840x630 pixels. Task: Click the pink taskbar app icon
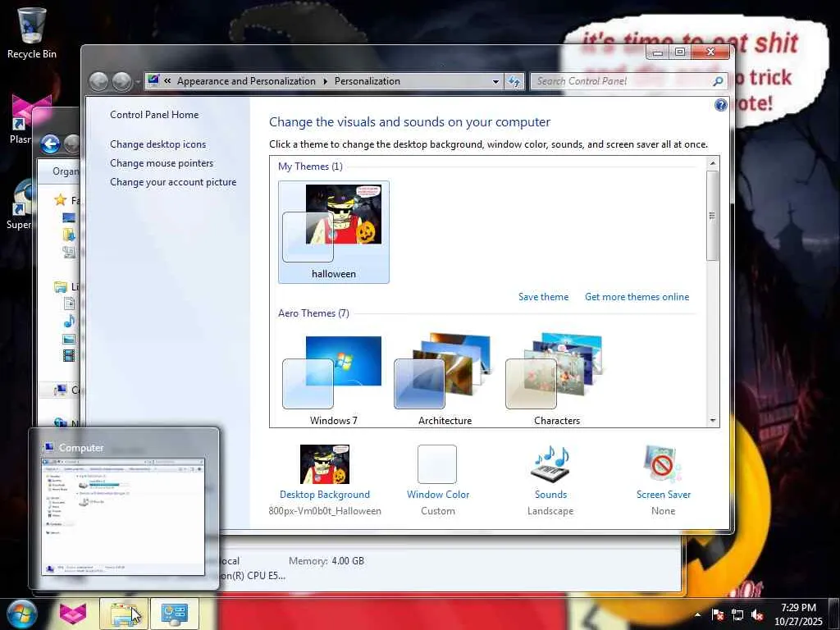point(73,614)
